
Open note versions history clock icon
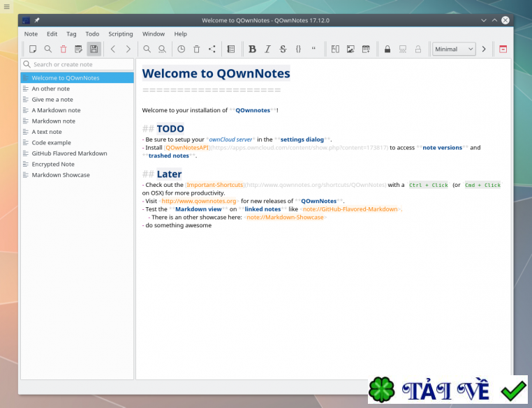tap(182, 50)
